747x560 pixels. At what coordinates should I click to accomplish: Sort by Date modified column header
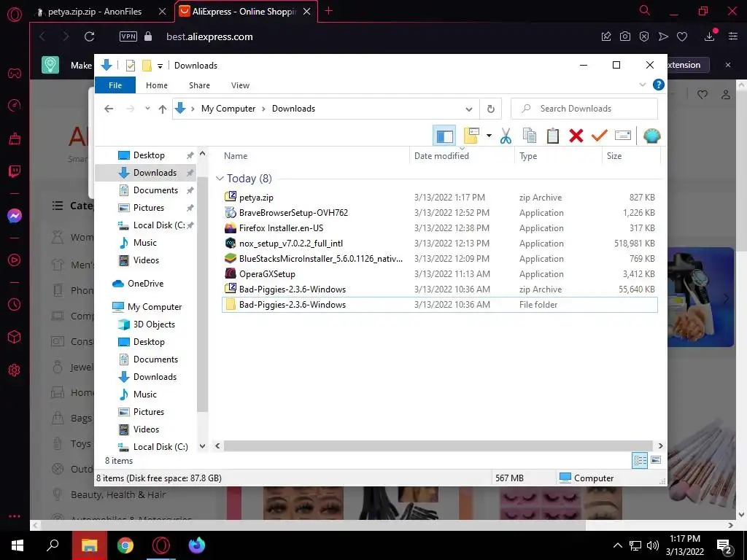(x=441, y=156)
